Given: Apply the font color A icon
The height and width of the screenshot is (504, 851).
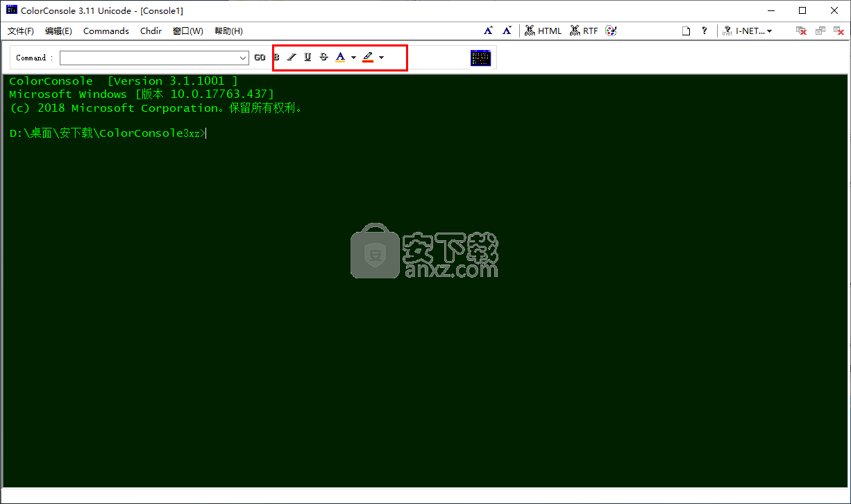Looking at the screenshot, I should pyautogui.click(x=340, y=57).
